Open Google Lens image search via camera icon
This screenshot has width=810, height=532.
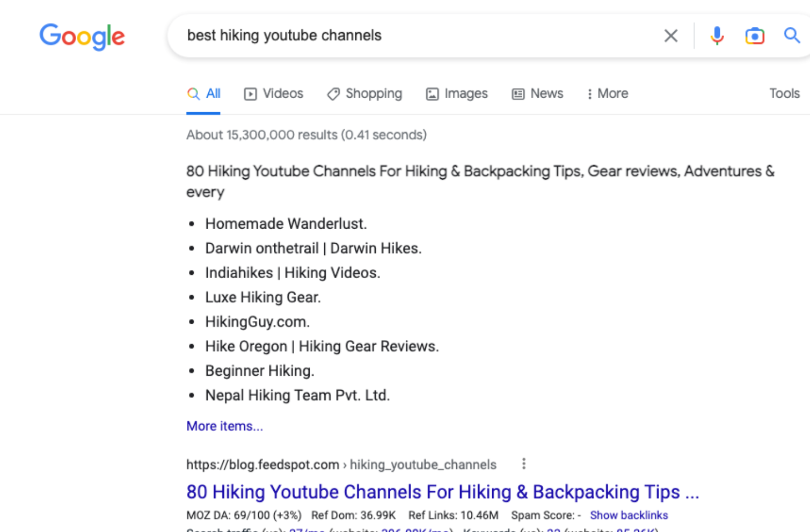pyautogui.click(x=754, y=36)
